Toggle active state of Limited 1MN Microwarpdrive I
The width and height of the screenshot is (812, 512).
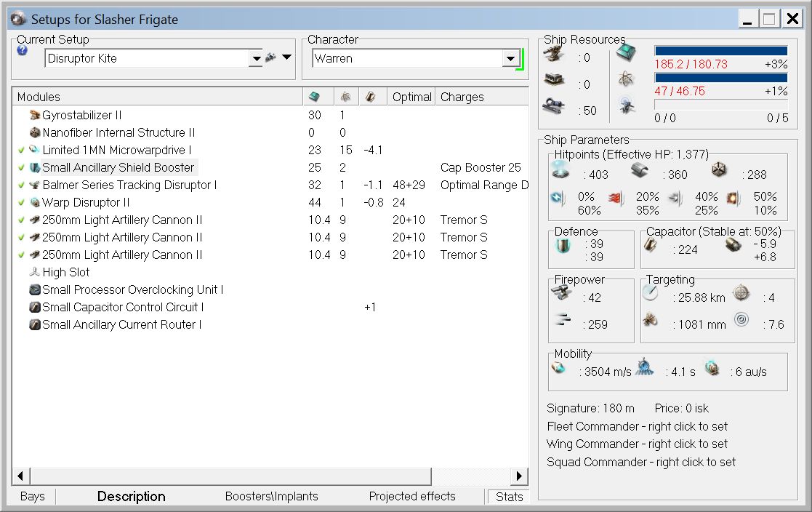click(21, 151)
